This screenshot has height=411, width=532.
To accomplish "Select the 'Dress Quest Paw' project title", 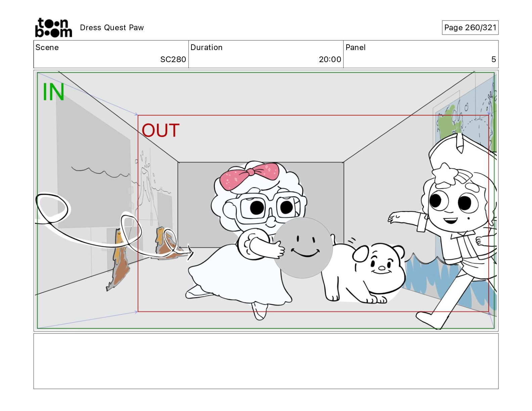I will [112, 28].
